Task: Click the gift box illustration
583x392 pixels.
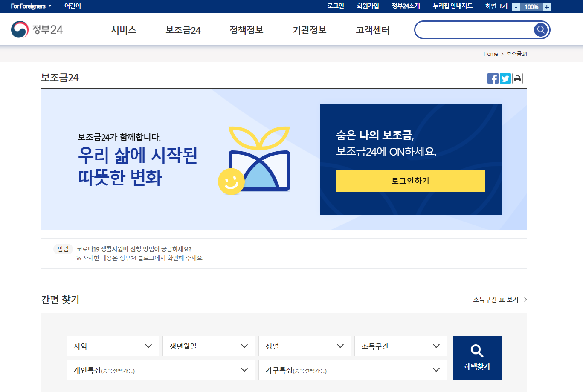Action: tap(254, 161)
